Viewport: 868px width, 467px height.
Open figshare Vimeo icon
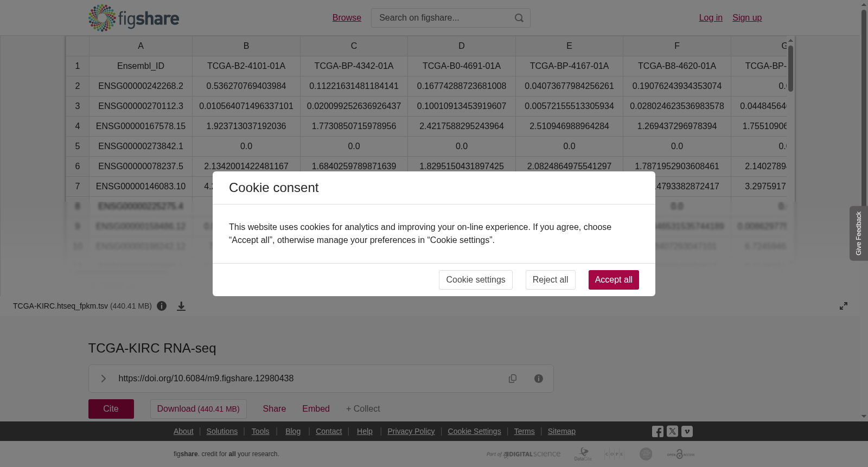coord(687,431)
